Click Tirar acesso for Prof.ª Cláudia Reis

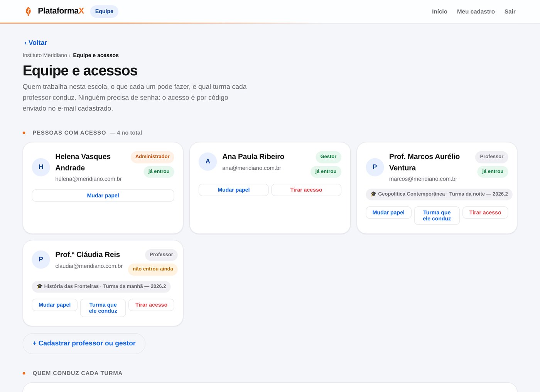(151, 305)
